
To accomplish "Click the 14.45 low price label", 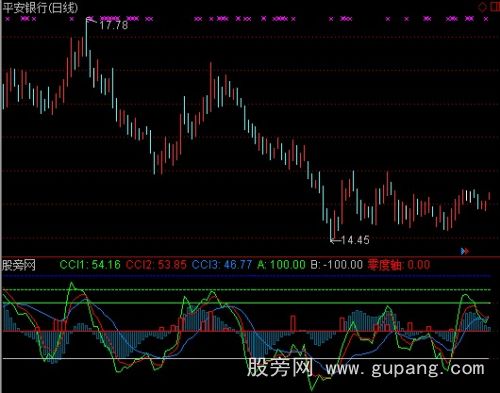I will 355,240.
